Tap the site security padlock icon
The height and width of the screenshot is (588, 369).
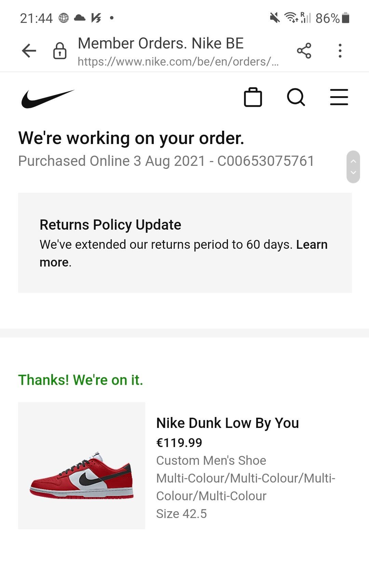(x=60, y=51)
